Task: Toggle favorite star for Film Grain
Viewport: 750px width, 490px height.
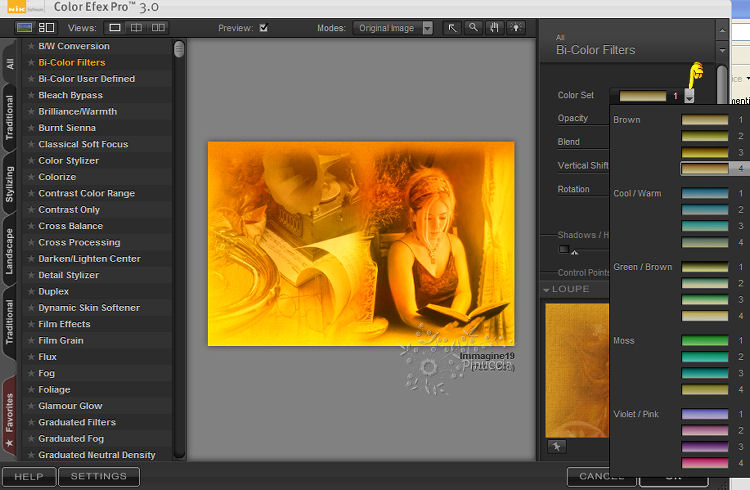Action: (31, 341)
